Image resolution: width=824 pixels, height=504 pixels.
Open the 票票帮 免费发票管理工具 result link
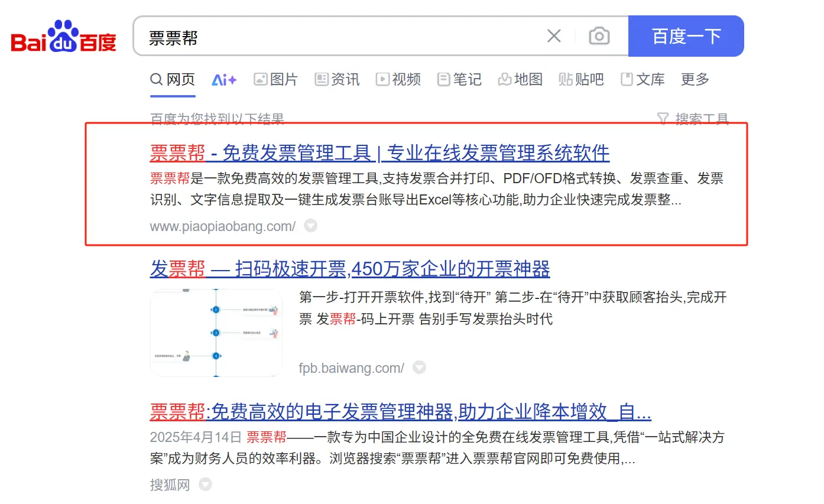379,153
